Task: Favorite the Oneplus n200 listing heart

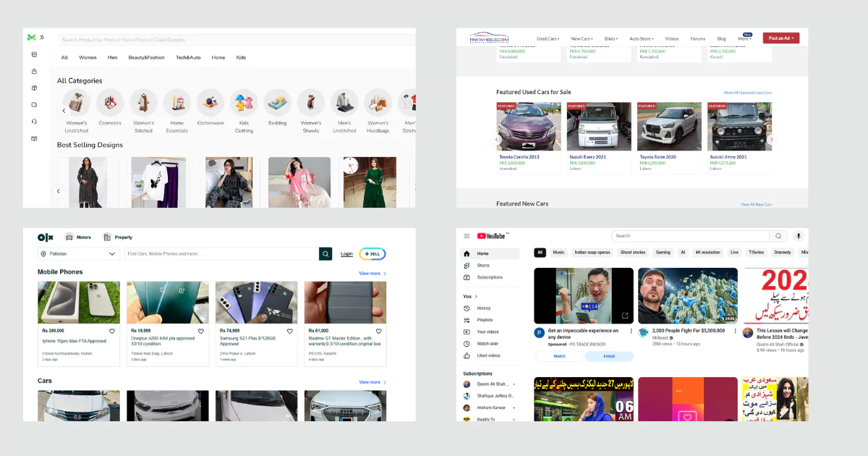Action: point(201,332)
